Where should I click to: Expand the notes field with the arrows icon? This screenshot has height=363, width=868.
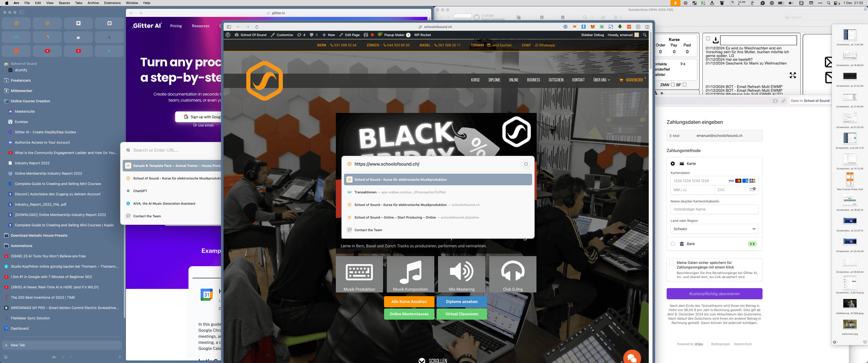[793, 75]
